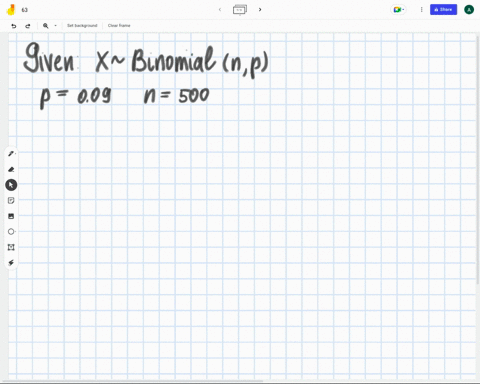The width and height of the screenshot is (480, 384).
Task: Click the blue Share button
Action: [x=443, y=10]
